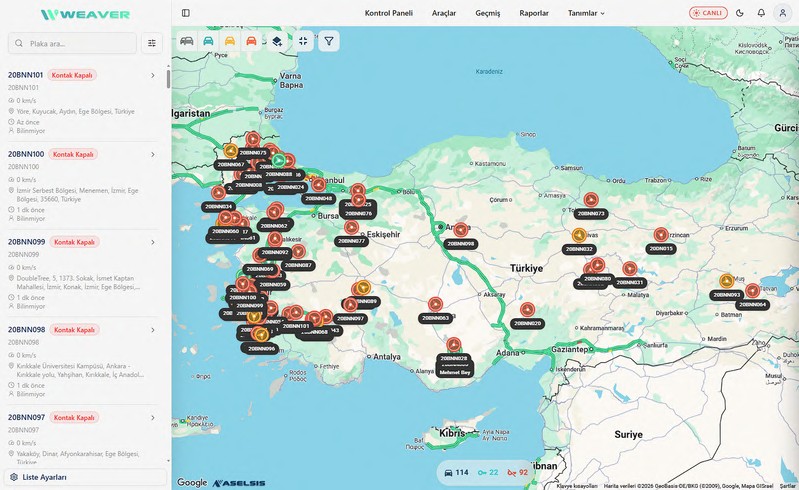The image size is (799, 490).
Task: Select the orange marker above 20BNN093
Action: [727, 281]
